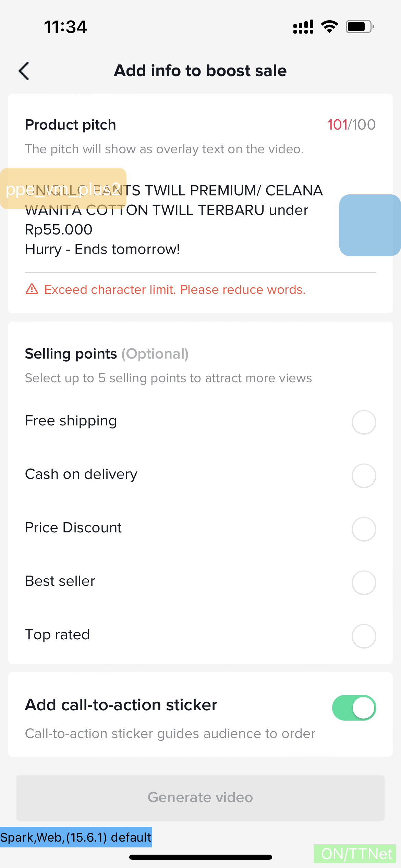The height and width of the screenshot is (868, 401).
Task: Tap the 11:34 clock in status bar
Action: pos(65,27)
